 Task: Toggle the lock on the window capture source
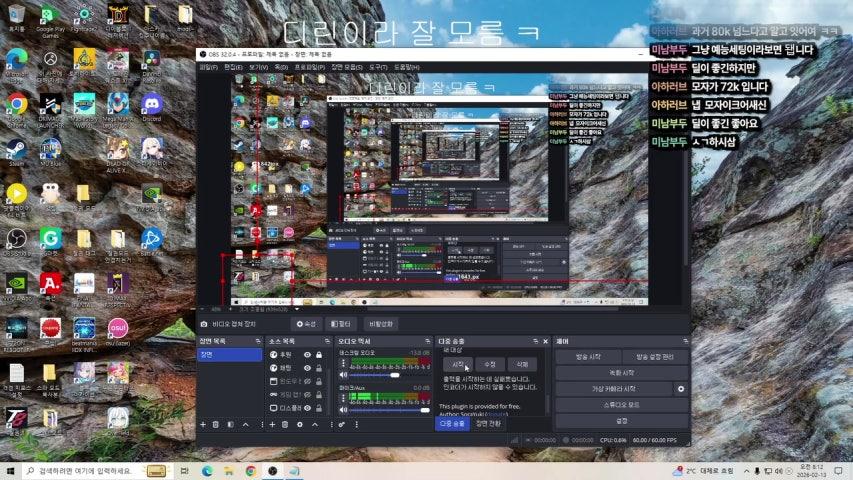(x=319, y=381)
